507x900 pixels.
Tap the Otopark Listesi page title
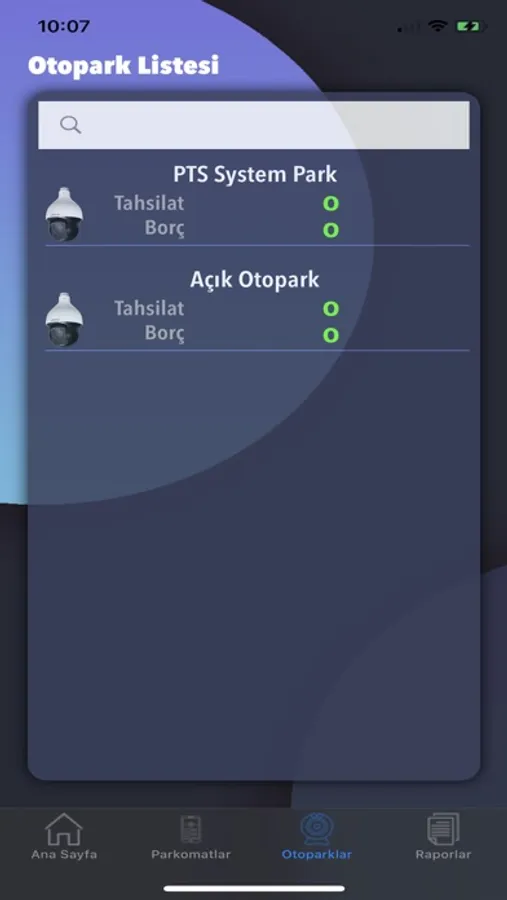[123, 65]
